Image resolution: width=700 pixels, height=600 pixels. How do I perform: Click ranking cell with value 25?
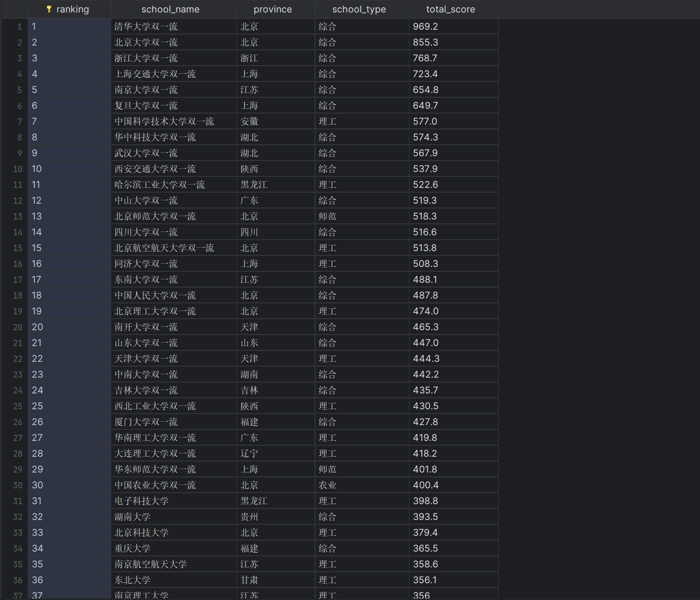point(69,406)
